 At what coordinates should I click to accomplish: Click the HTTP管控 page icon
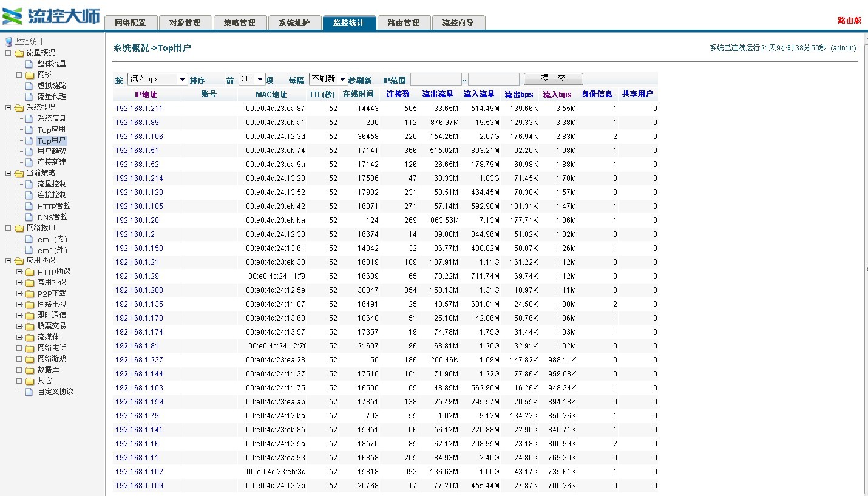coord(29,206)
